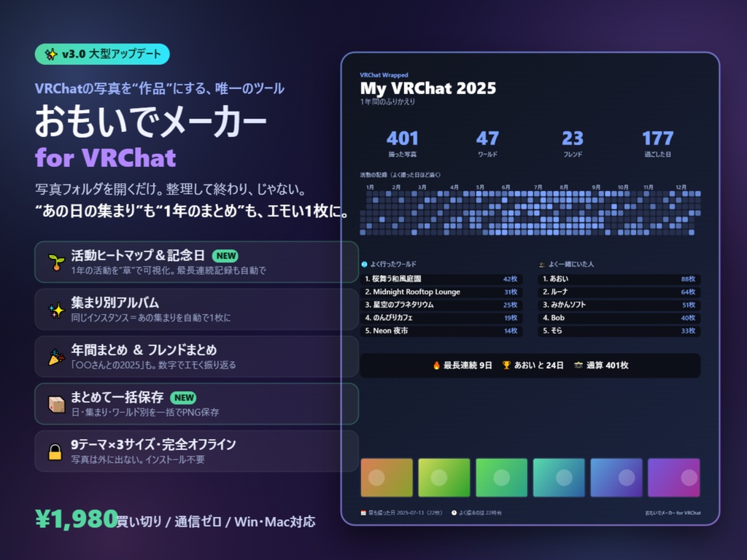Click the ¥1,980 price
Image resolution: width=747 pixels, height=560 pixels.
coord(76,519)
